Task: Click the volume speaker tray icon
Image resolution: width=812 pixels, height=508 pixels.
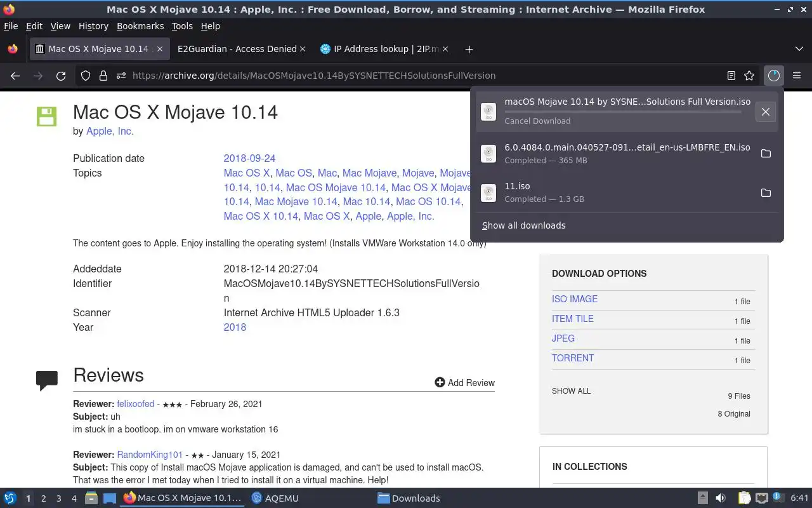Action: (720, 498)
